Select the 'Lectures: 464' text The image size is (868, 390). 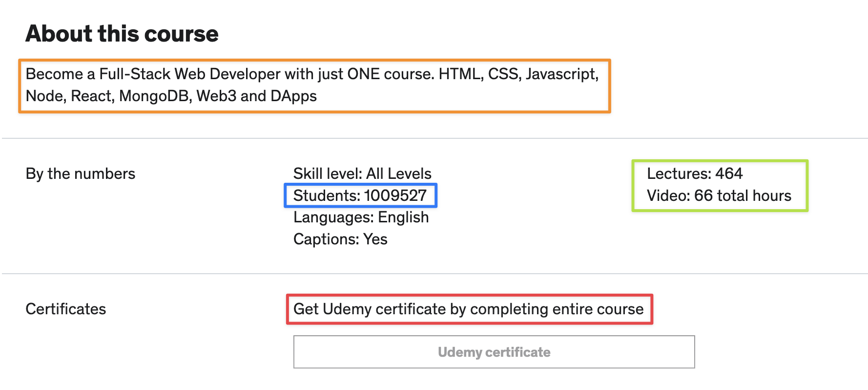click(695, 173)
